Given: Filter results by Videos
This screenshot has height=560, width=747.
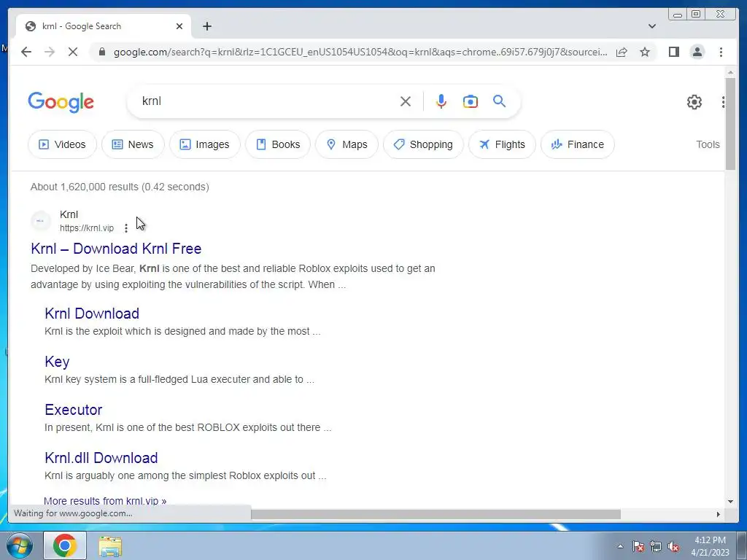Looking at the screenshot, I should [63, 144].
